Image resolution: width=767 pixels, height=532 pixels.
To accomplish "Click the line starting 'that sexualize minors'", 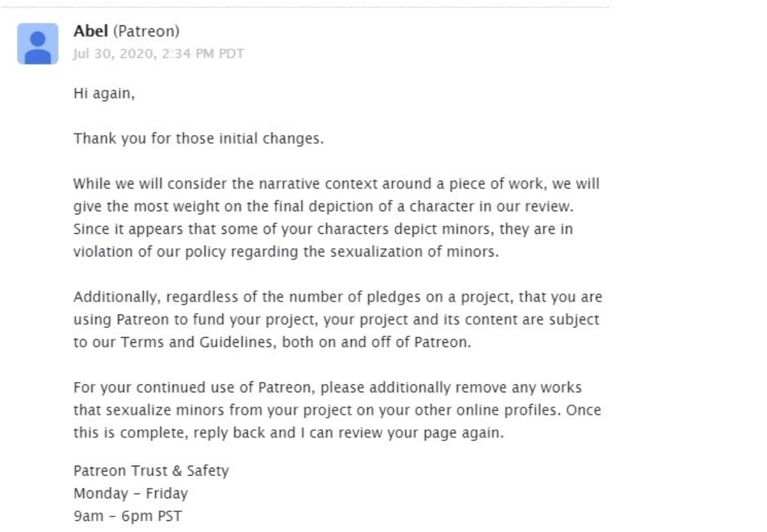I will pyautogui.click(x=337, y=410).
